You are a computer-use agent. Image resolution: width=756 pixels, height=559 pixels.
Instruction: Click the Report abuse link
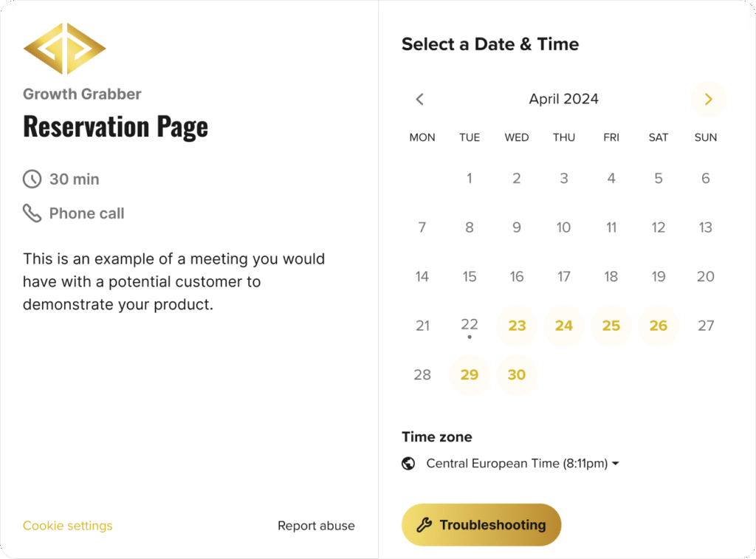coord(316,526)
